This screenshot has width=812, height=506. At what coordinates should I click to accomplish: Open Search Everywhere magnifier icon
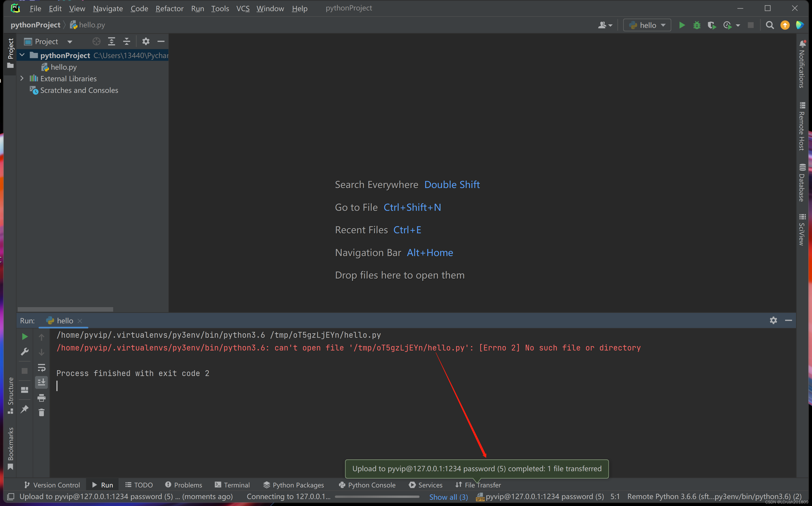(770, 25)
